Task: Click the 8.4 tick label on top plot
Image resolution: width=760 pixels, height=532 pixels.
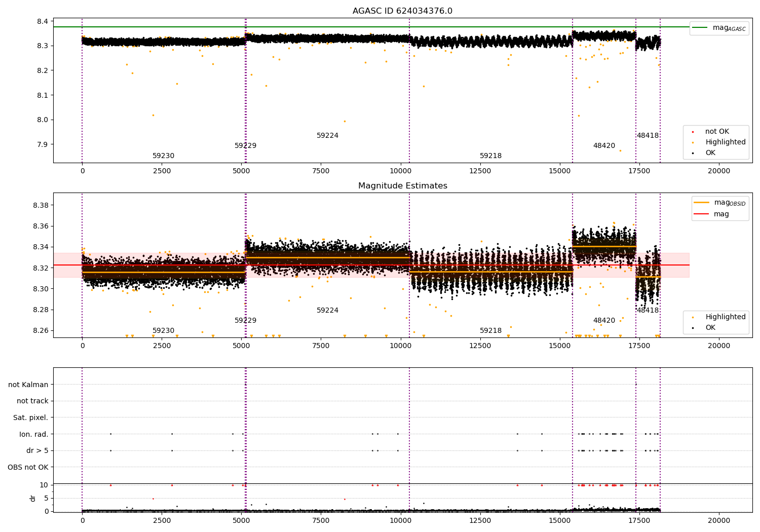Action: [43, 21]
